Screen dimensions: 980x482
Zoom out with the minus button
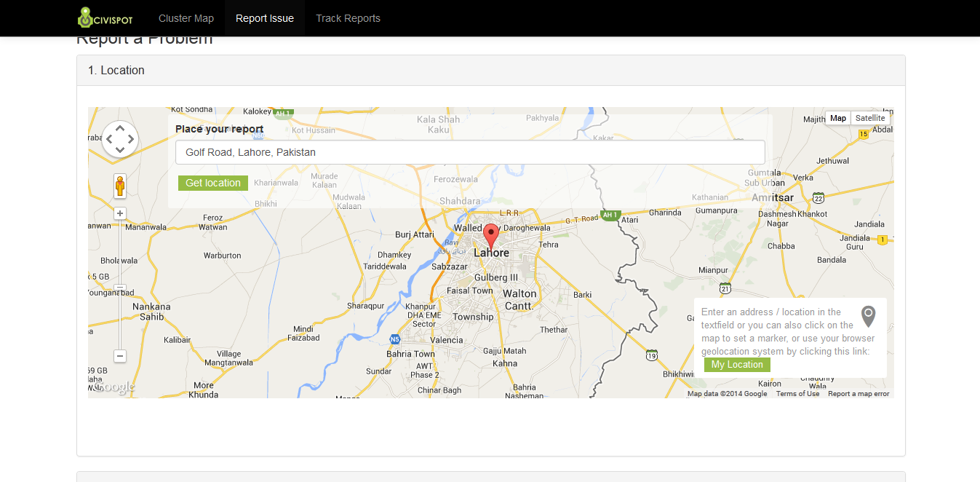[x=120, y=356]
